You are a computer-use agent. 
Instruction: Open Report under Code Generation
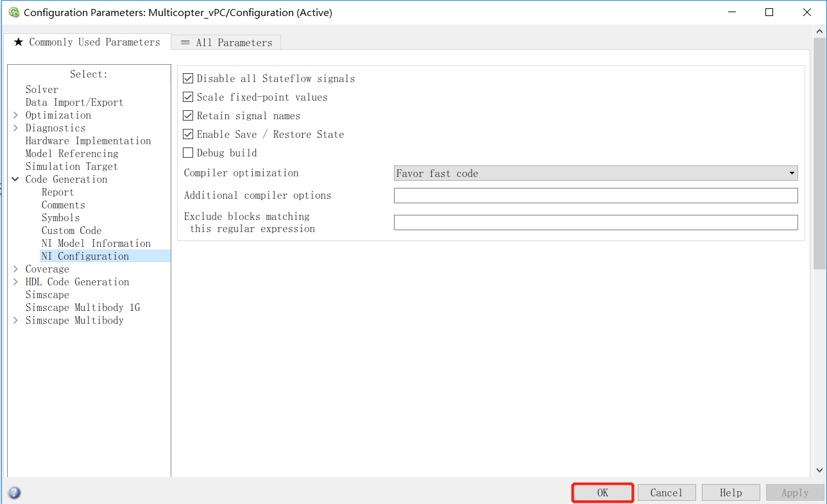point(58,192)
